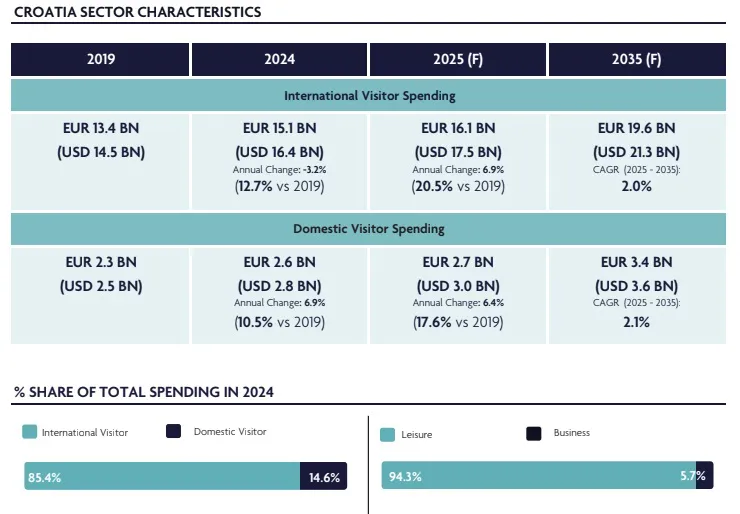Image resolution: width=740 pixels, height=514 pixels.
Task: Click the % Share of Total Spending heading
Action: [x=144, y=392]
